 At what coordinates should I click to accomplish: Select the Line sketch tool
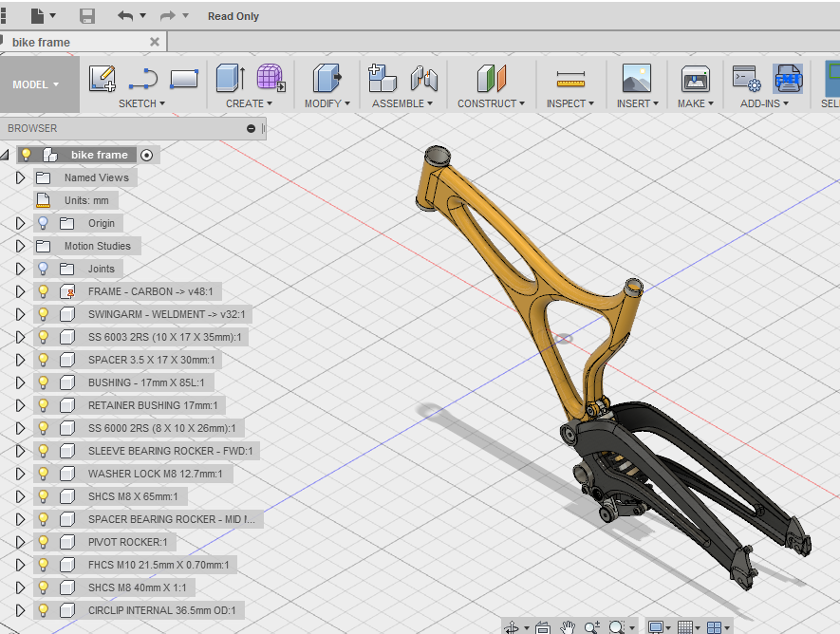coord(143,79)
